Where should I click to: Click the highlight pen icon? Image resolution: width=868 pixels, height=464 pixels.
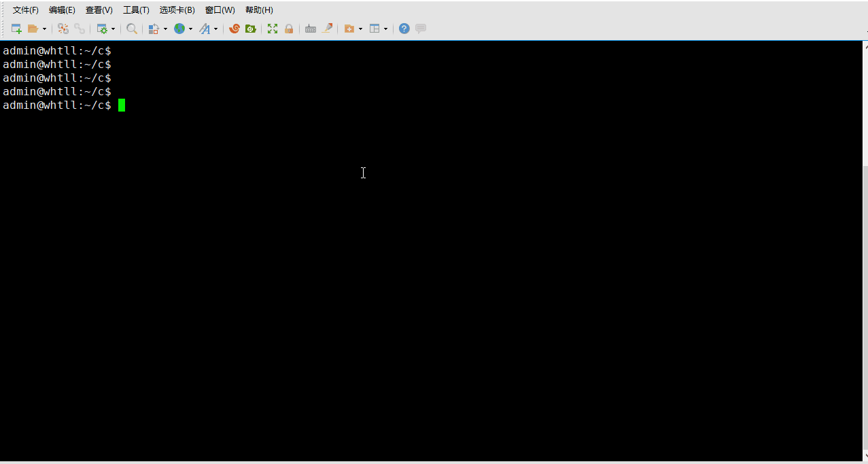click(x=327, y=29)
